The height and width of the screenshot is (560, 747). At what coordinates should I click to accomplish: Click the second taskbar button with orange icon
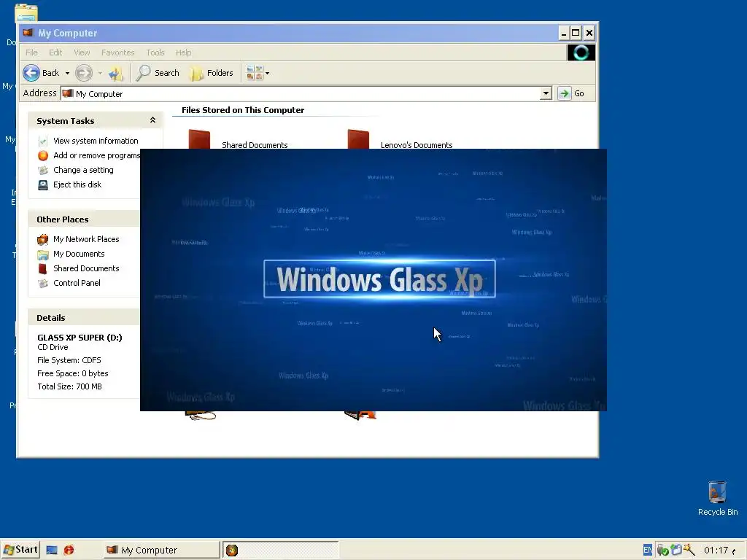(281, 550)
